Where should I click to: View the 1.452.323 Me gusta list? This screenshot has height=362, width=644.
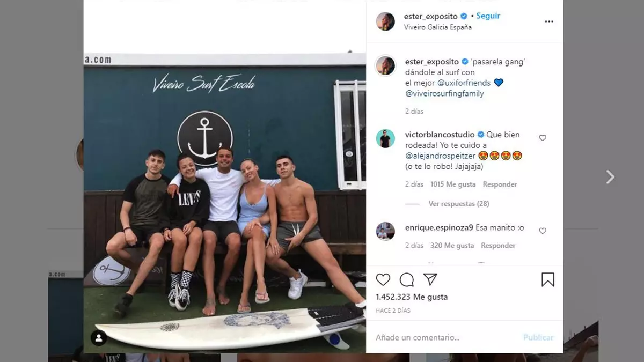(x=412, y=297)
